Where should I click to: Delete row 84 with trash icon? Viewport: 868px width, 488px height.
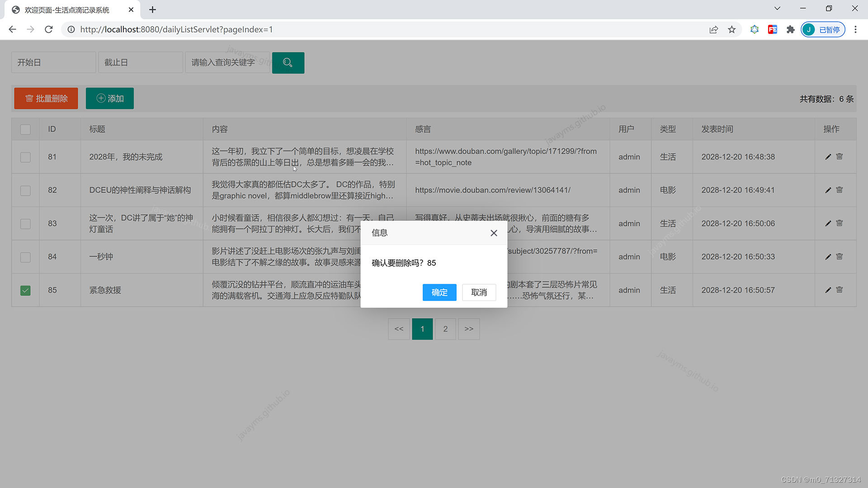(840, 256)
